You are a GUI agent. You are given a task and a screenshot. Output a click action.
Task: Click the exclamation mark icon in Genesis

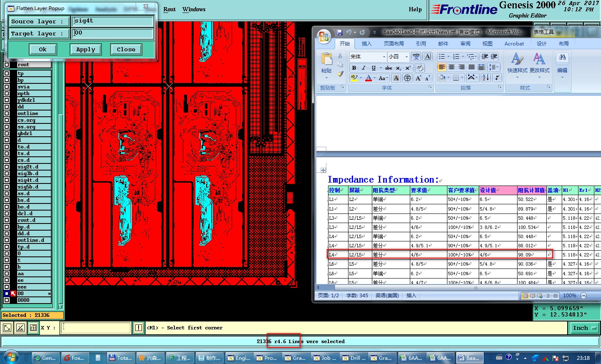[139, 328]
